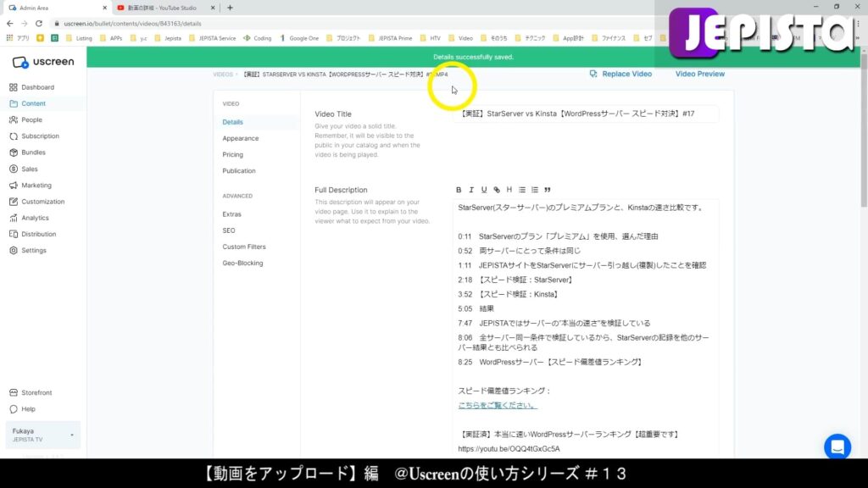Open People section in sidebar
Image resolution: width=868 pixels, height=488 pixels.
(x=25, y=119)
